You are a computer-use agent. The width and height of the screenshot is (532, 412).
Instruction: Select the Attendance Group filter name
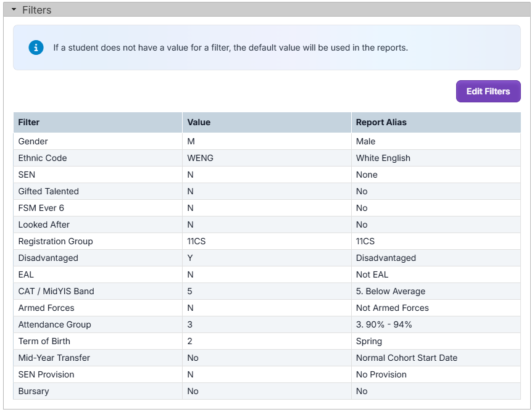54,324
